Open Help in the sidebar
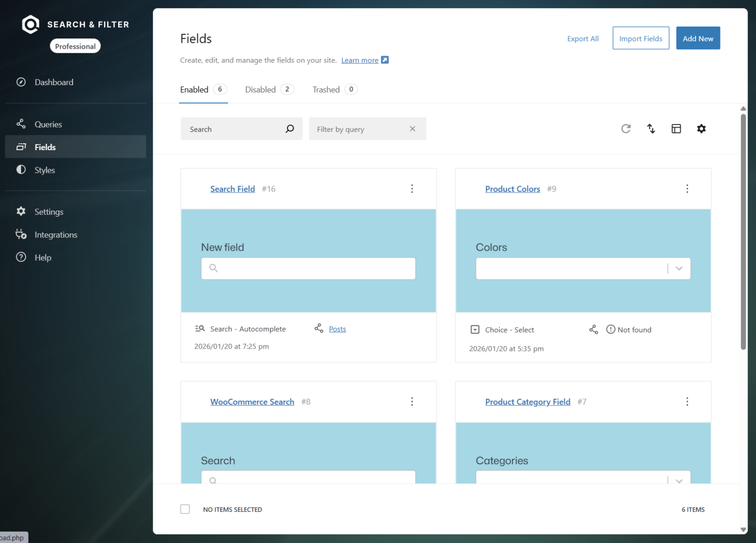756x543 pixels. pyautogui.click(x=75, y=257)
